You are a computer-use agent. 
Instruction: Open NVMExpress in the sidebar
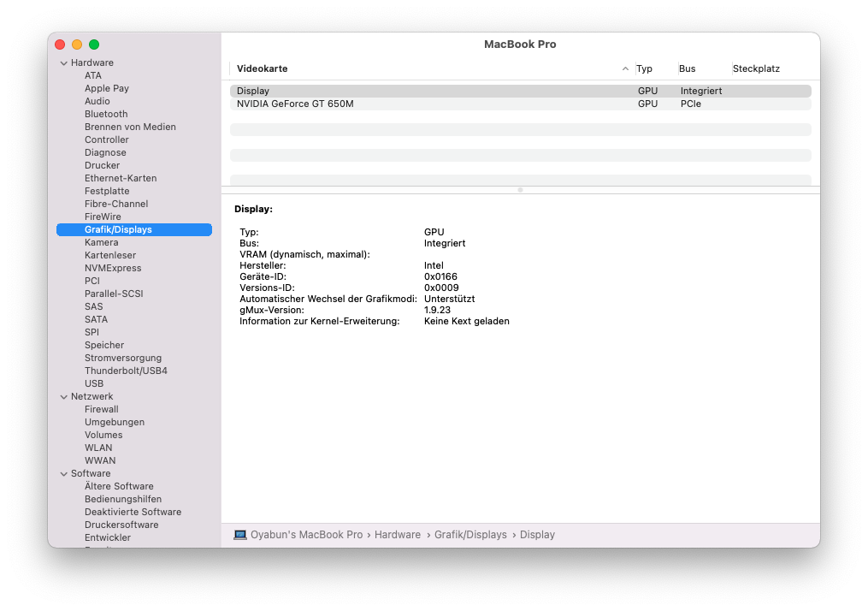(x=113, y=268)
